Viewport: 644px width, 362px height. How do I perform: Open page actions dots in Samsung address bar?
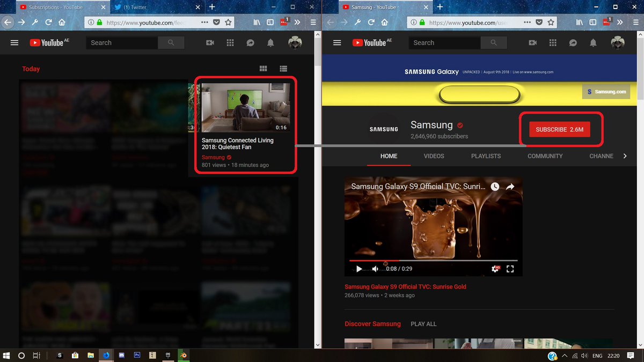pos(528,23)
